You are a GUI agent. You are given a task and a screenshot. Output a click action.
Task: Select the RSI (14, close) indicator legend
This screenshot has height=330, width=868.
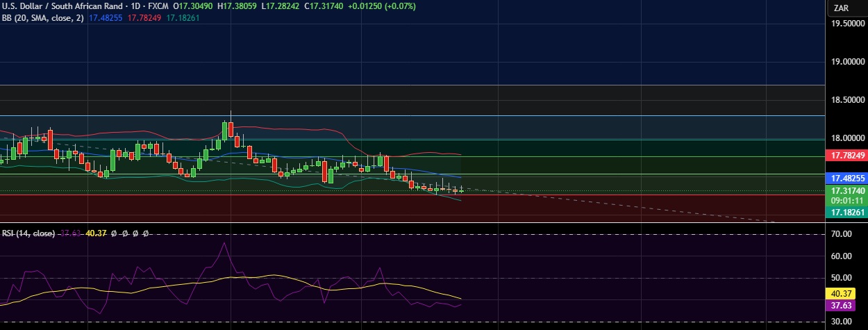28,234
